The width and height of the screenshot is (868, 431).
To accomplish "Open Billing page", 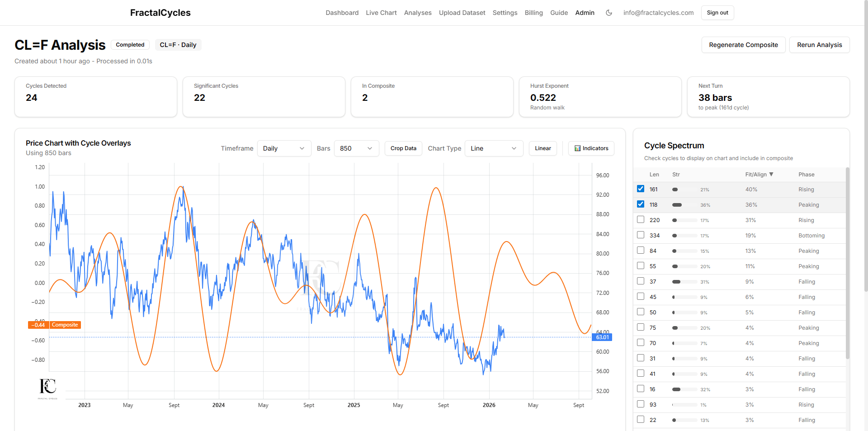I will [x=533, y=13].
